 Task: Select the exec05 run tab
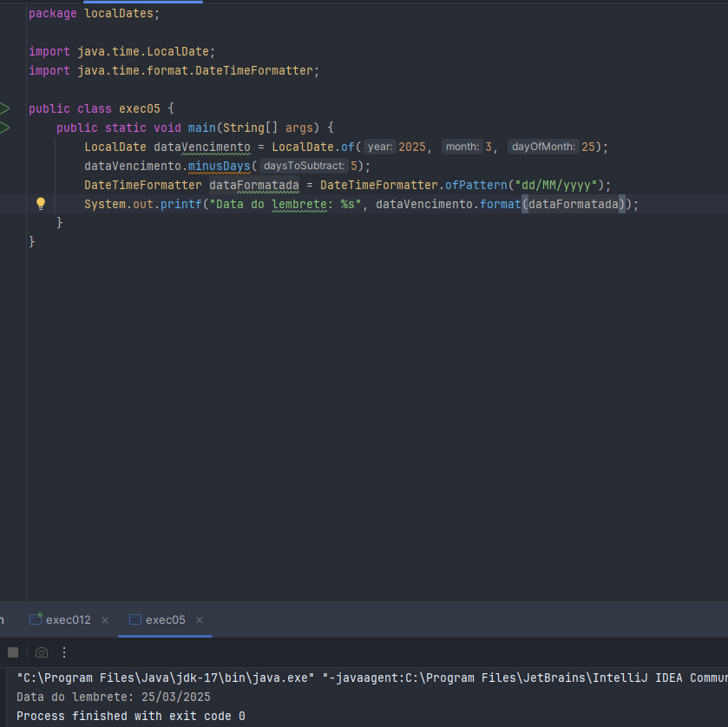165,619
